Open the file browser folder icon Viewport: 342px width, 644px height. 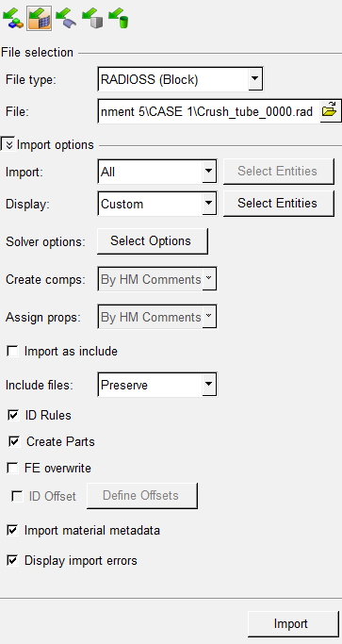[329, 111]
